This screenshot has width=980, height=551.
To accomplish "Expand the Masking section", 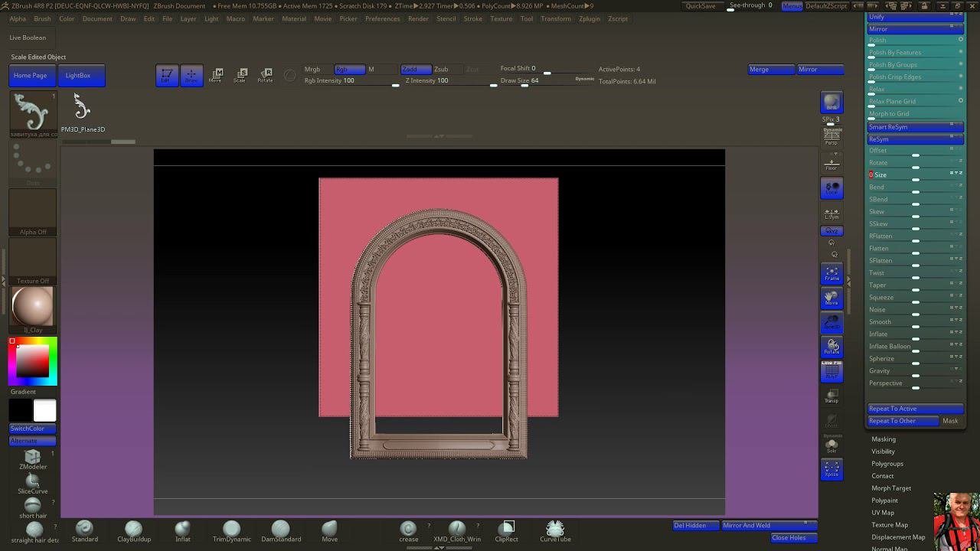I will coord(883,439).
